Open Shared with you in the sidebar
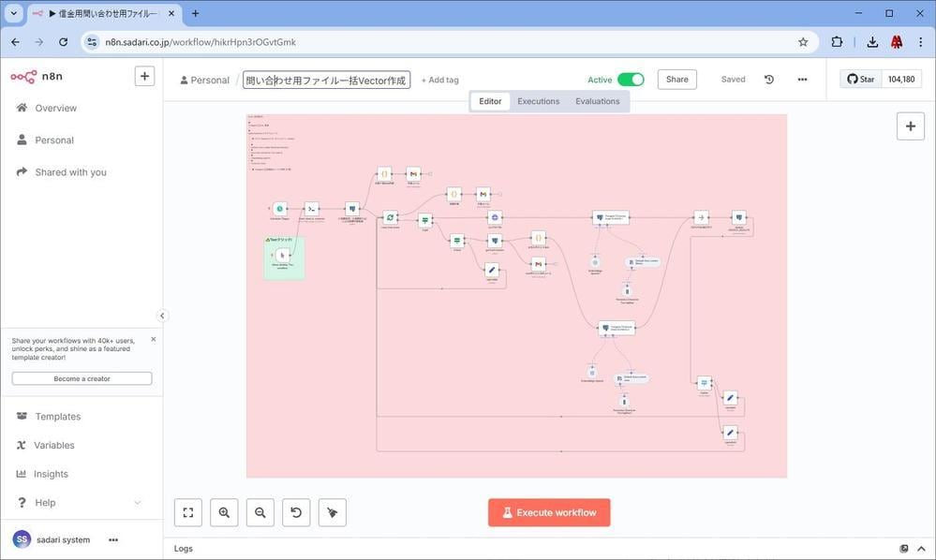 pyautogui.click(x=70, y=172)
